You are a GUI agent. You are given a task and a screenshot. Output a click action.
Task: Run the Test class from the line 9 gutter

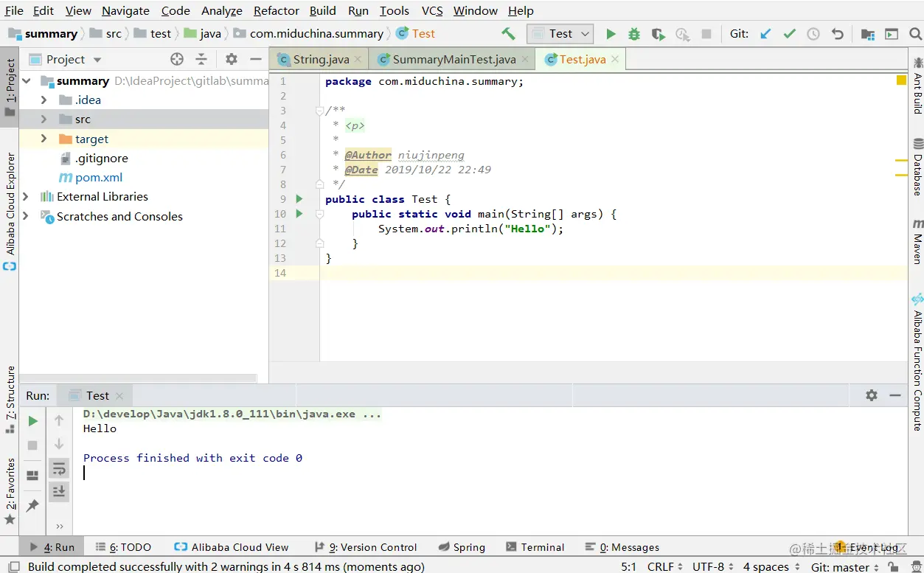click(299, 199)
